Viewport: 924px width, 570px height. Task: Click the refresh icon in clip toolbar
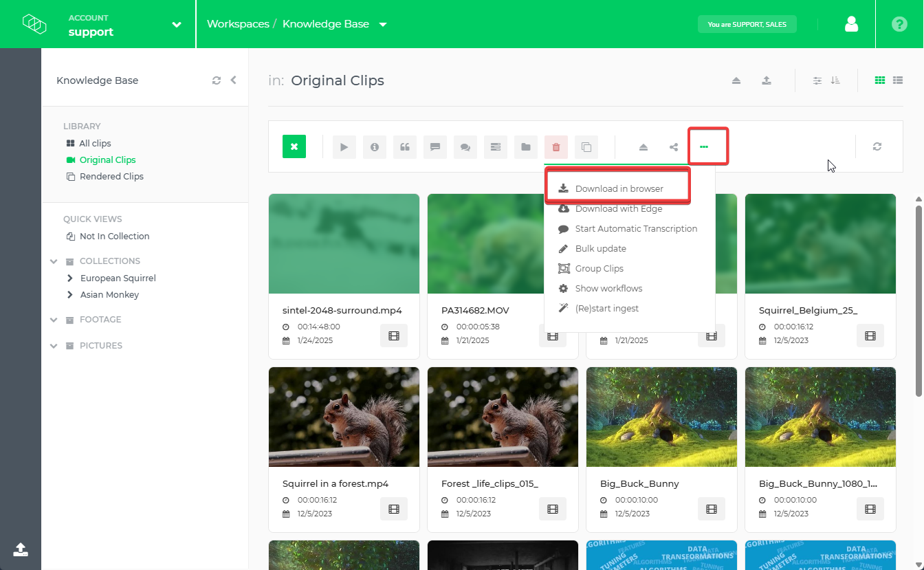point(877,146)
